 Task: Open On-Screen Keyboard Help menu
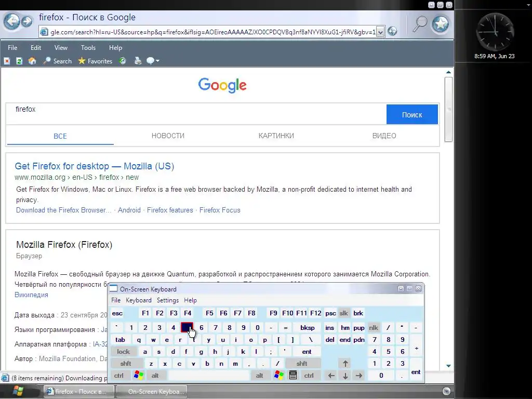[x=190, y=300]
